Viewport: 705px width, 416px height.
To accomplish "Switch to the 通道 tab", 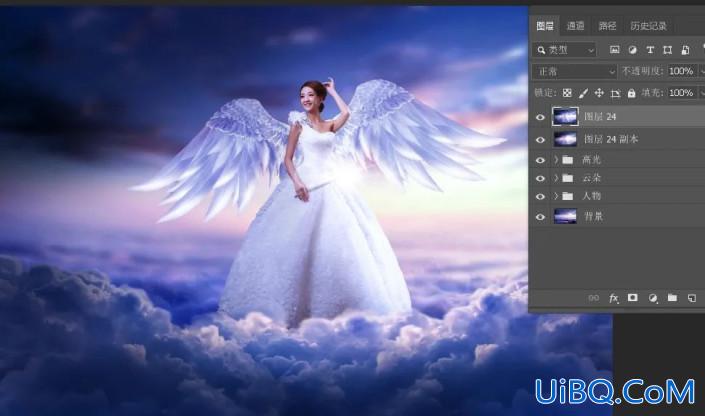I will tap(576, 26).
